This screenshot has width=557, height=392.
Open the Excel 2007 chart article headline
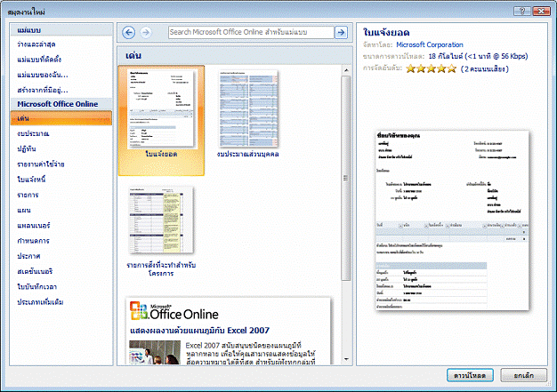199,331
